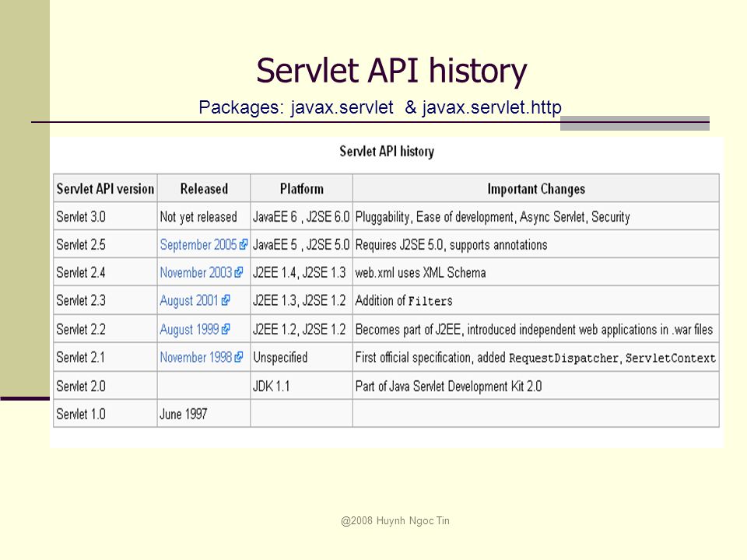Screen dimensions: 747x560
Task: Click external-link icon beside November 2003
Action: [239, 272]
